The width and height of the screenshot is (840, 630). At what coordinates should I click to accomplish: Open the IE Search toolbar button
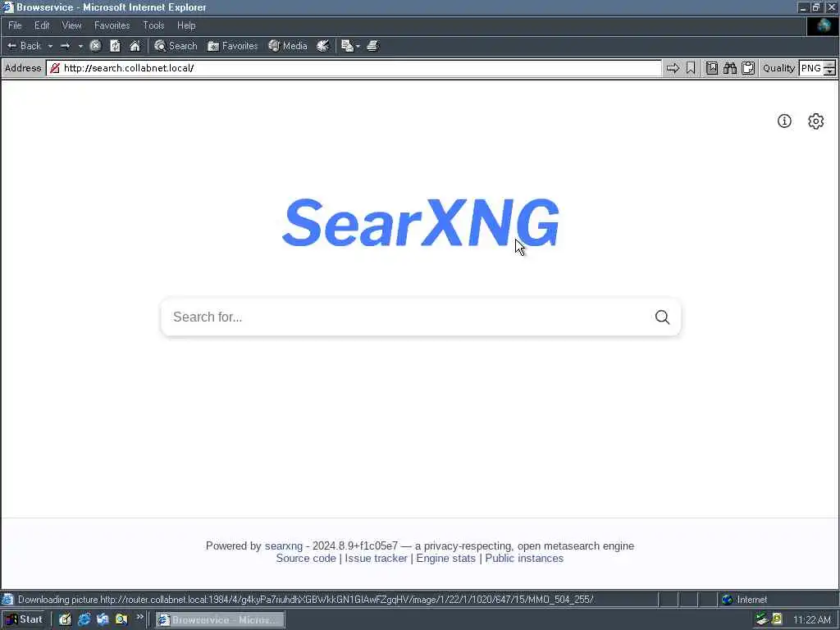pos(176,46)
